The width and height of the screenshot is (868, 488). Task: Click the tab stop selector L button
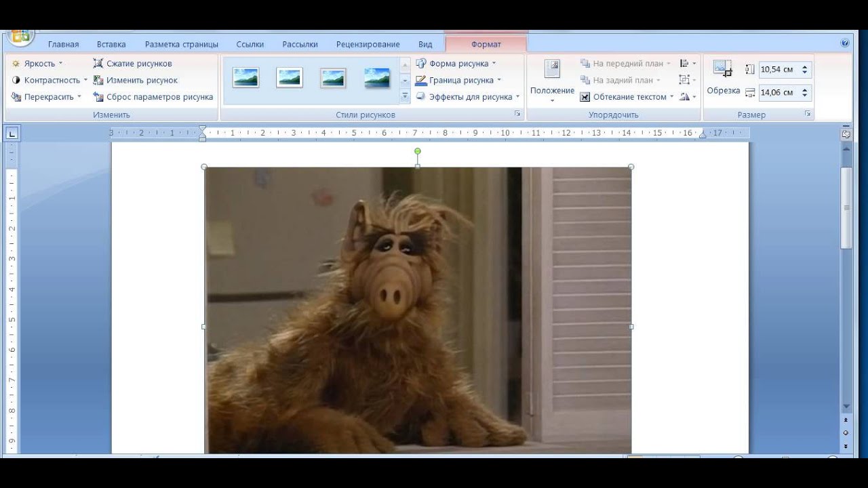click(x=12, y=134)
